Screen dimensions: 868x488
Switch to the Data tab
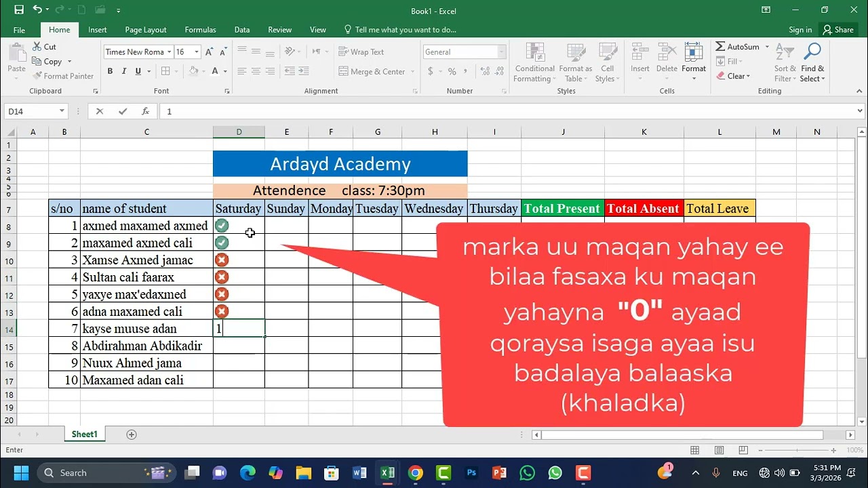[x=242, y=30]
